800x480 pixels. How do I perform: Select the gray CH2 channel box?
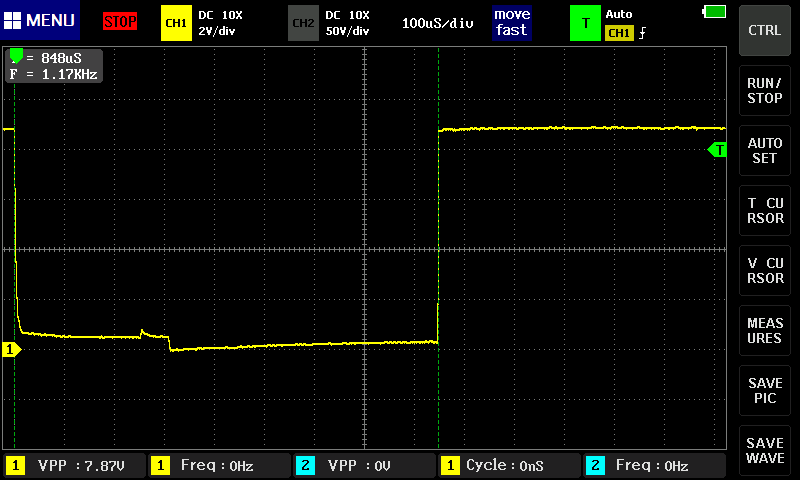[x=303, y=23]
